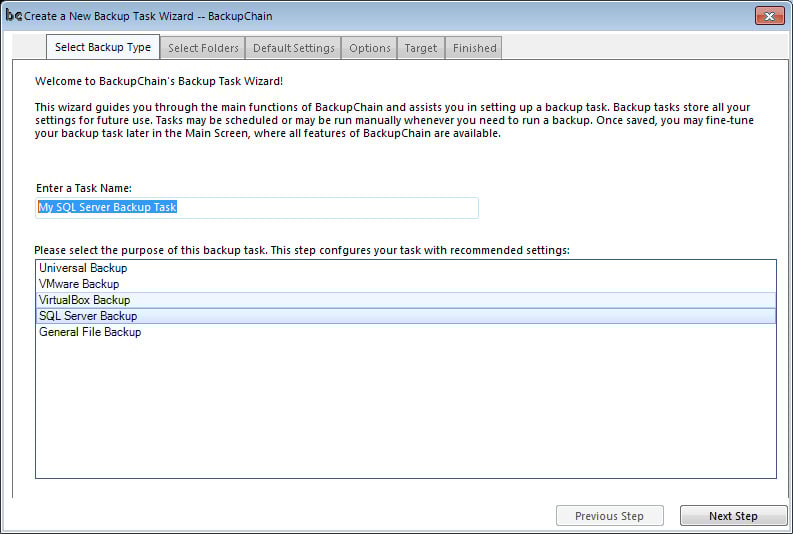The image size is (793, 534).
Task: Click the BackupChain logo in title bar
Action: coord(13,15)
